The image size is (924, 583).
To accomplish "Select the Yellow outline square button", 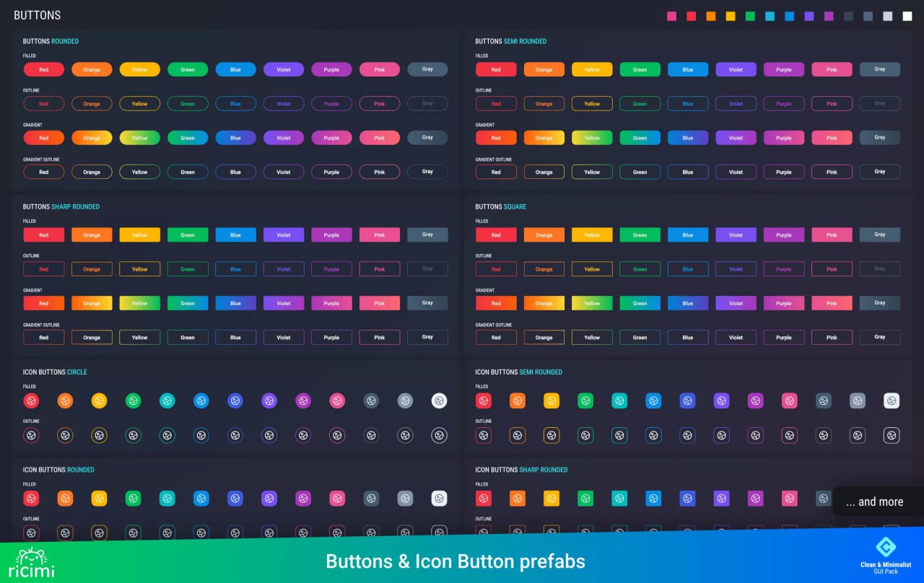I will pos(592,268).
